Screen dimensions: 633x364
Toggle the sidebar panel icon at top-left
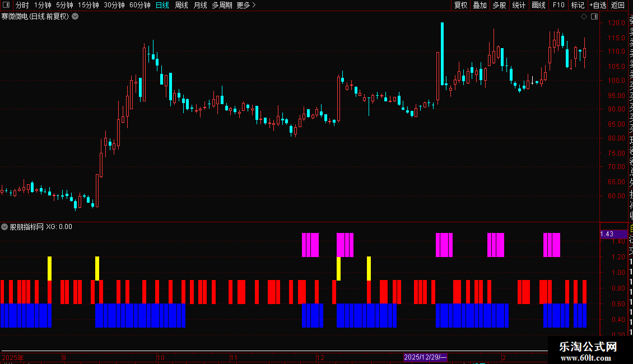tap(6, 5)
